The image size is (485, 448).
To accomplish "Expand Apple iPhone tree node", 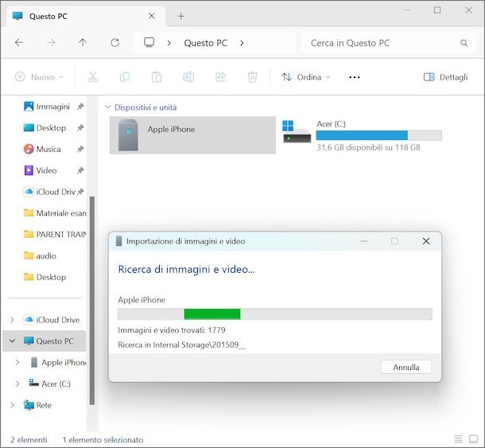I will (17, 362).
